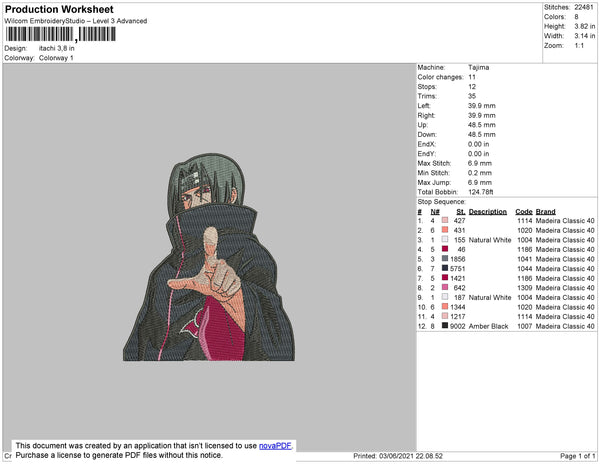This screenshot has height=464, width=600.
Task: Click the 'N#' column header
Action: (x=435, y=212)
